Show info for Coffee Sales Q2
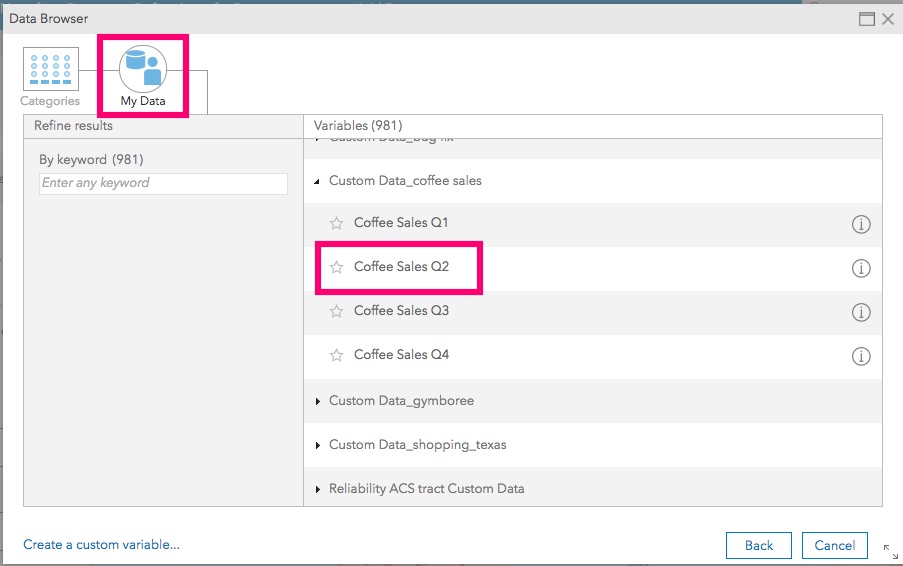The width and height of the screenshot is (903, 566). [860, 269]
